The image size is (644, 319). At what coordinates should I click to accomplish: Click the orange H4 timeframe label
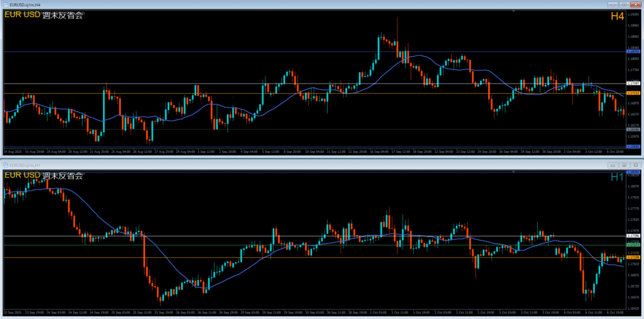[617, 16]
